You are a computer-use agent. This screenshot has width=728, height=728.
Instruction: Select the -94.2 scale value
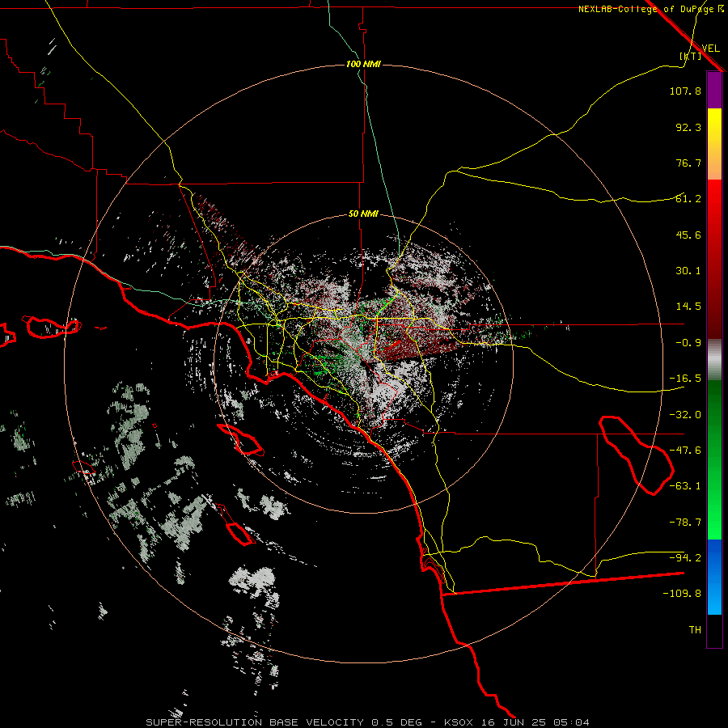click(685, 557)
